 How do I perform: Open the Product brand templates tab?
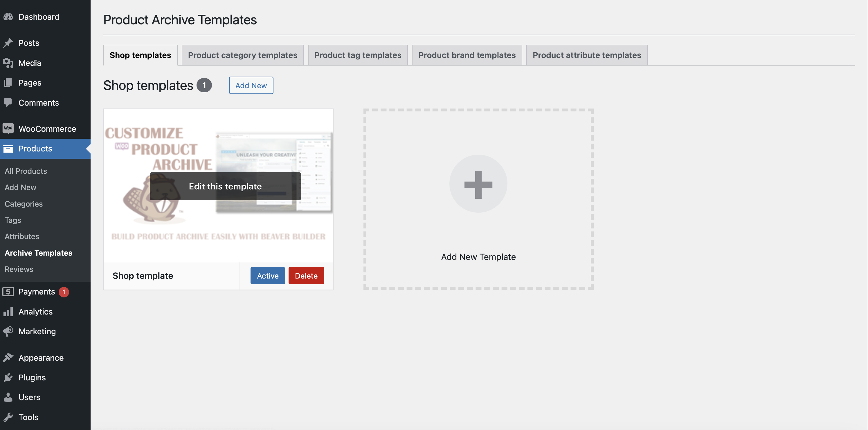[467, 55]
